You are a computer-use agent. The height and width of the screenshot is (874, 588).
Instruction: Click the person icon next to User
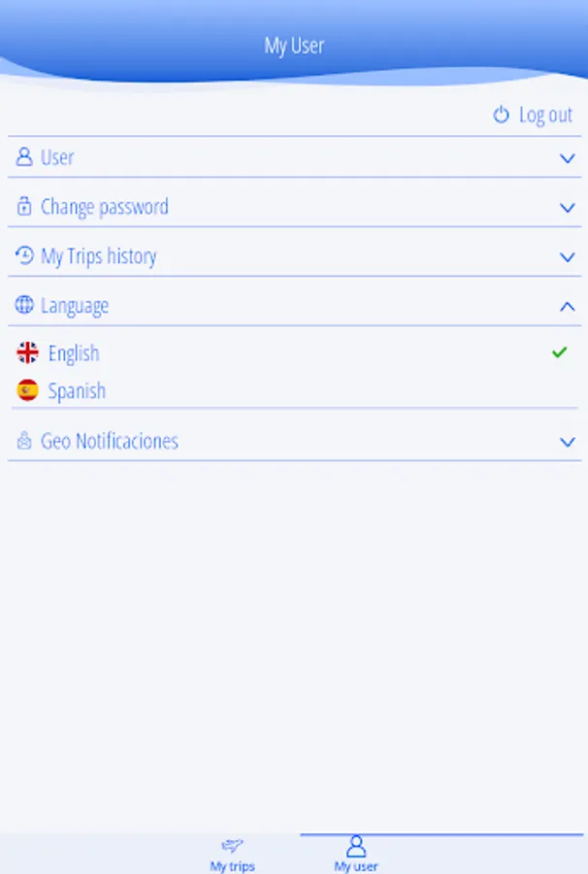click(24, 156)
